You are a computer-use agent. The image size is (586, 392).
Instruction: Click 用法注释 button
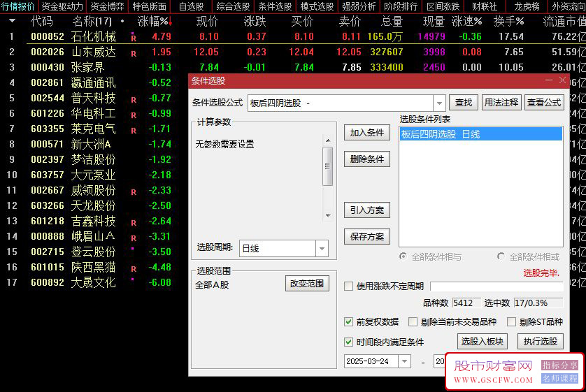click(x=501, y=102)
